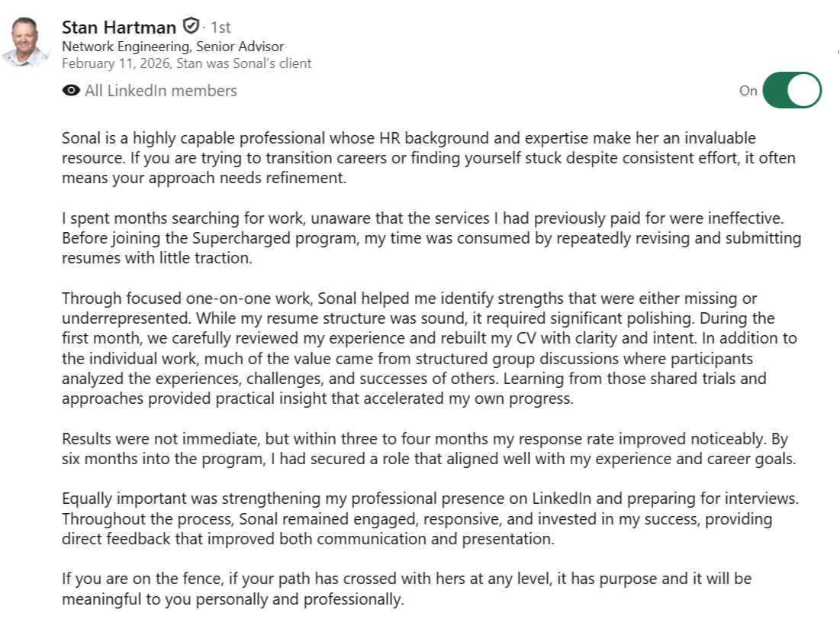Click the paragraph about months searching for work
Screen dimensions: 840x626
pos(431,238)
